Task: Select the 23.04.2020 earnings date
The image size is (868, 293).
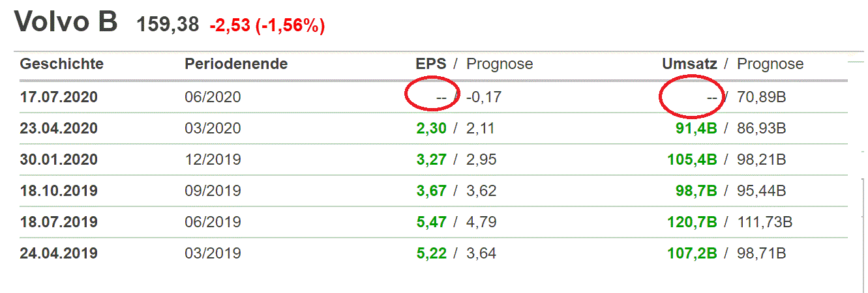Action: click(x=59, y=128)
